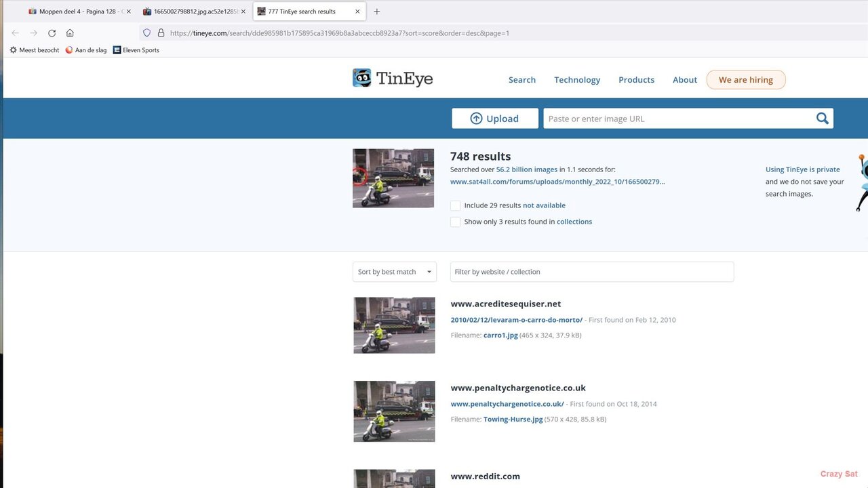The width and height of the screenshot is (868, 488).
Task: Click the browser home icon
Action: [x=70, y=33]
